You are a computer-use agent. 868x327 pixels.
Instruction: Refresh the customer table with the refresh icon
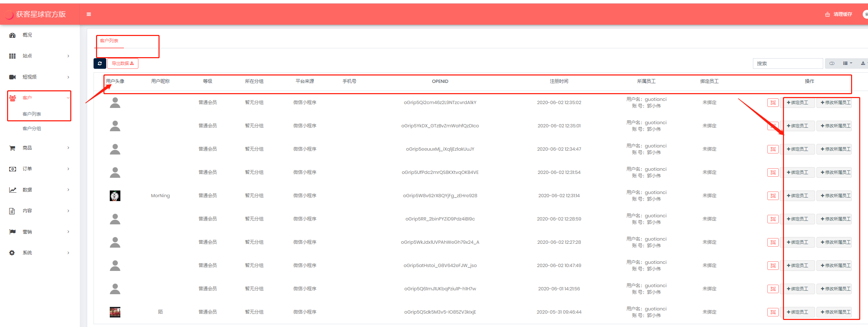[100, 63]
